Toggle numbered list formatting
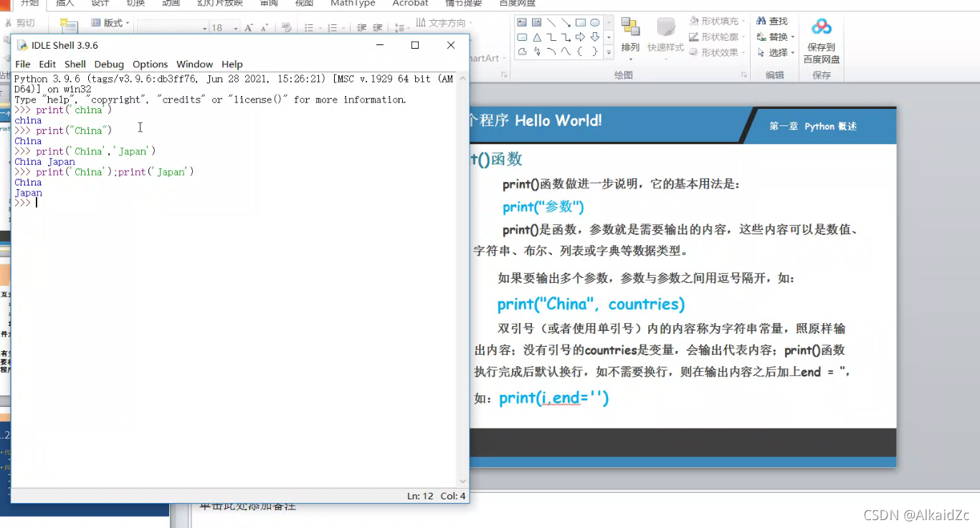 pos(333,27)
